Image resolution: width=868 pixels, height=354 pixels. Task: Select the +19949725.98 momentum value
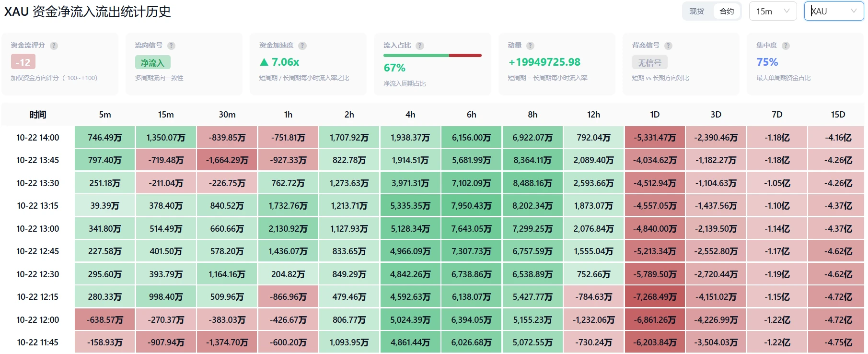point(544,62)
